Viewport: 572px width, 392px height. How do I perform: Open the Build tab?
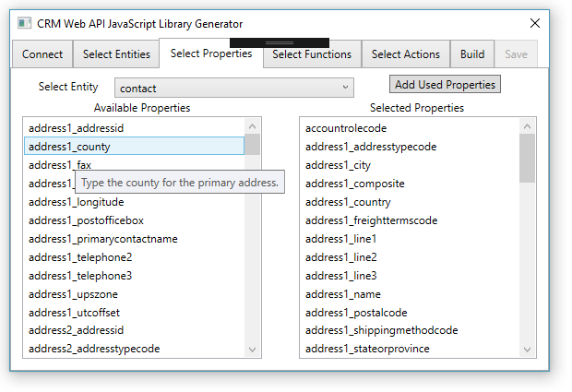tap(472, 54)
